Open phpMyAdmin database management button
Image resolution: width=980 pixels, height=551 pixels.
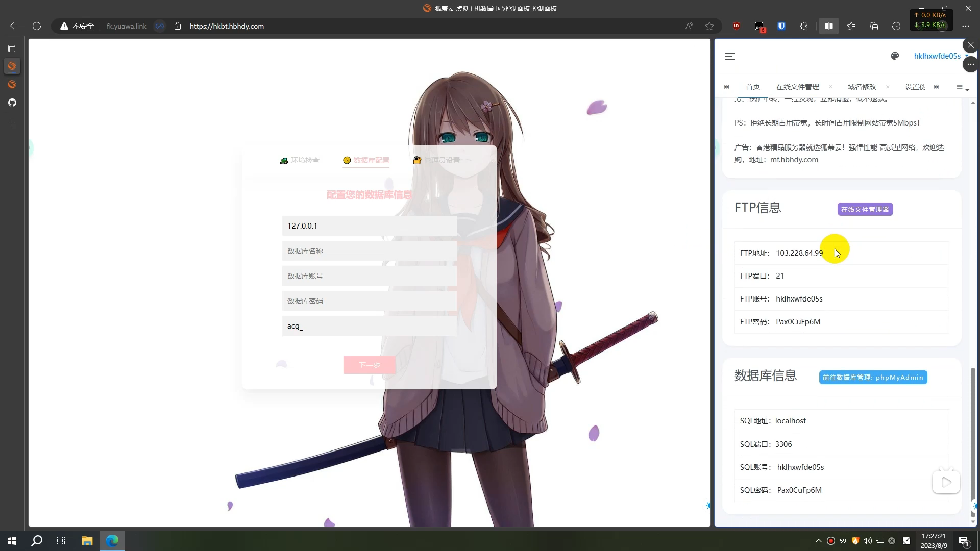873,378
